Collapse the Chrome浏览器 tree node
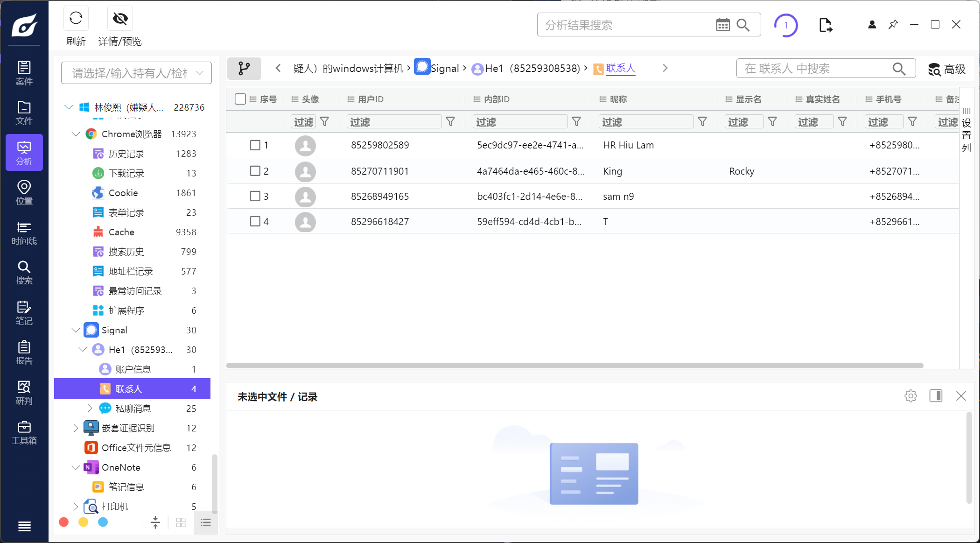The width and height of the screenshot is (980, 543). tap(76, 134)
